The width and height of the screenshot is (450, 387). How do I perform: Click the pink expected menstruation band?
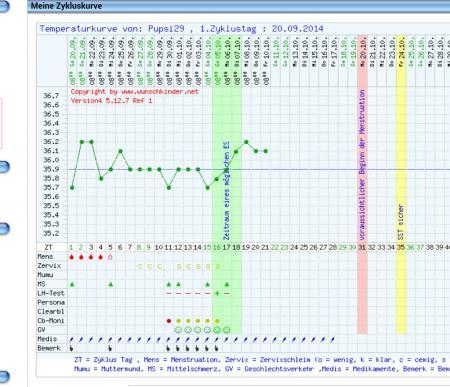pos(362,184)
